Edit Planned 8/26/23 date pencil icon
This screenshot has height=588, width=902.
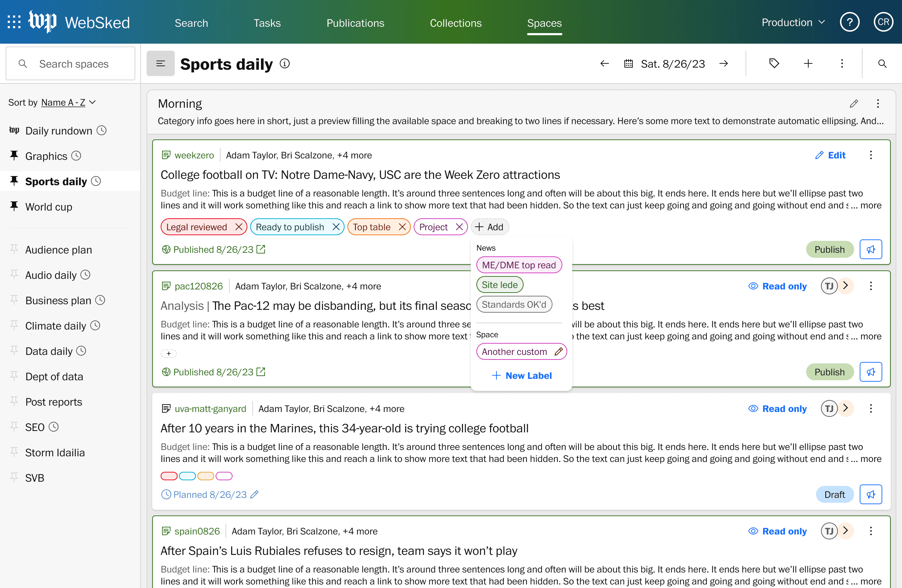point(254,494)
